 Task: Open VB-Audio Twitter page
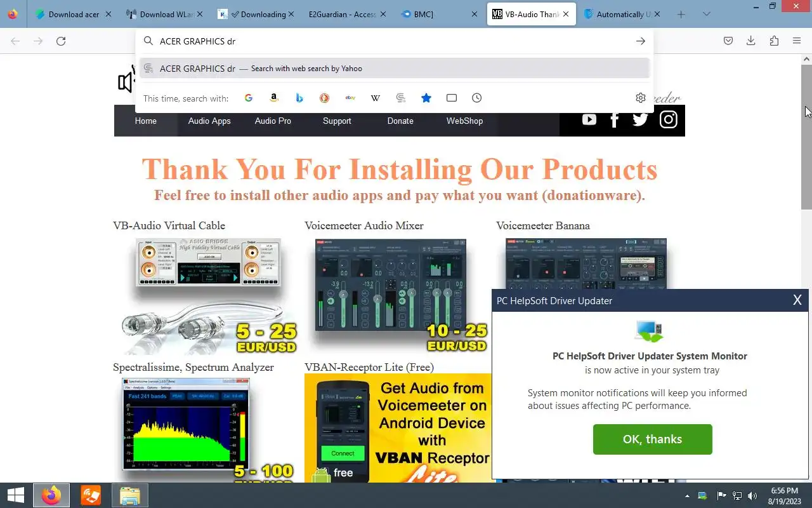640,119
